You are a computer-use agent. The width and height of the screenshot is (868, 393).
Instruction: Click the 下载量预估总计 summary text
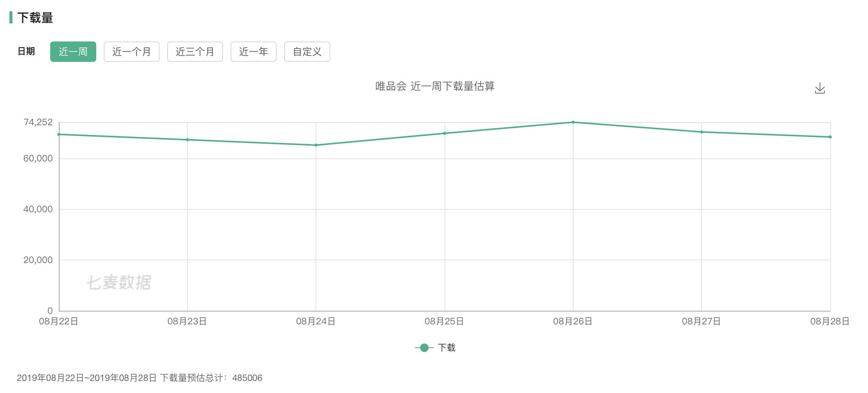(139, 378)
